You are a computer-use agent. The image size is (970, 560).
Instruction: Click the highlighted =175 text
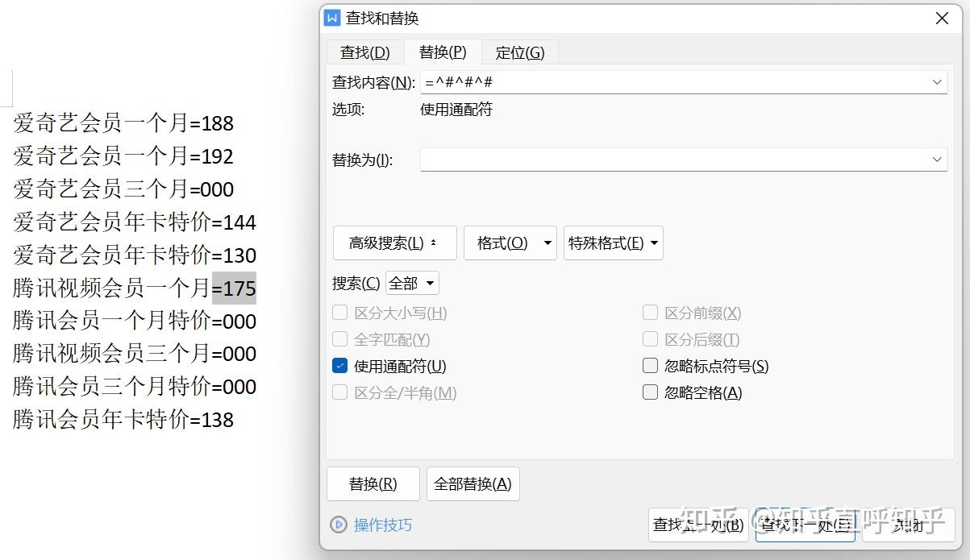[x=234, y=288]
